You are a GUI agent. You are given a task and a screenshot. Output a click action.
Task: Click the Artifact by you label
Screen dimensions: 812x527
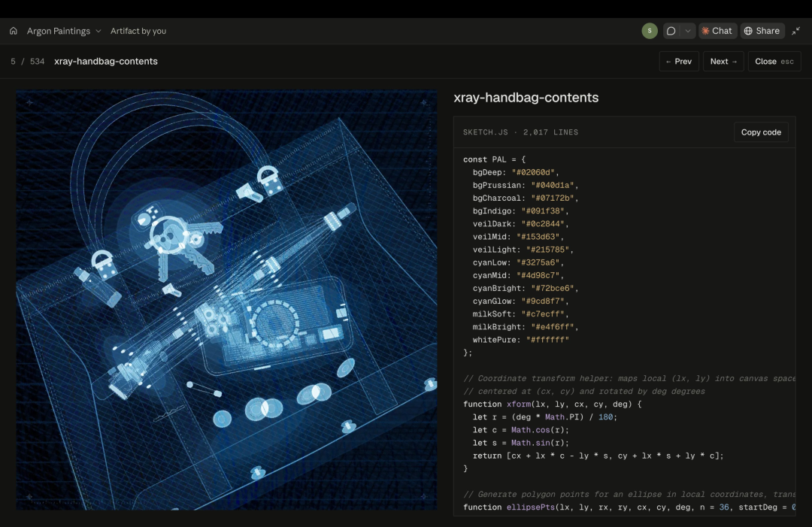pos(138,31)
